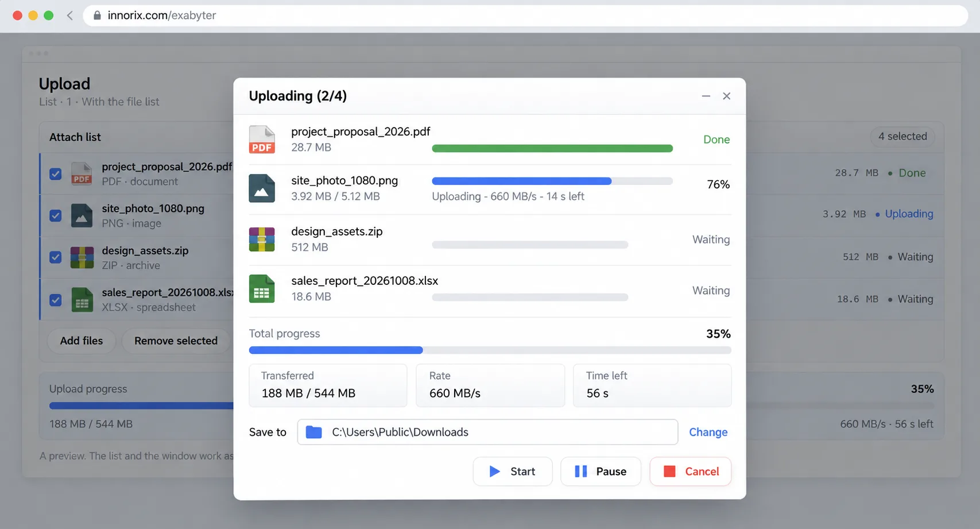Click the ZIP archive icon beside design_assets.zip in dialog

click(262, 240)
